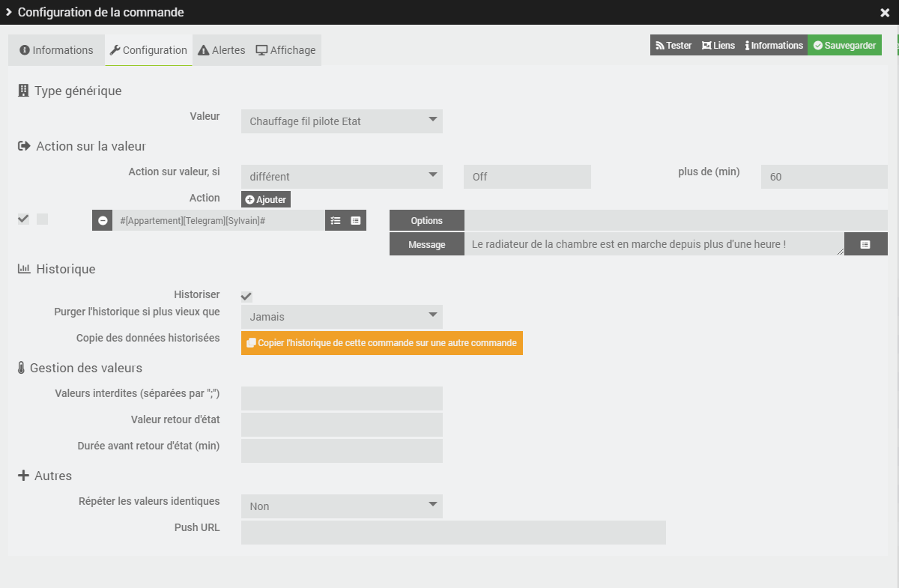899x588 pixels.
Task: Toggle the unchecked box beside the action
Action: (42, 219)
